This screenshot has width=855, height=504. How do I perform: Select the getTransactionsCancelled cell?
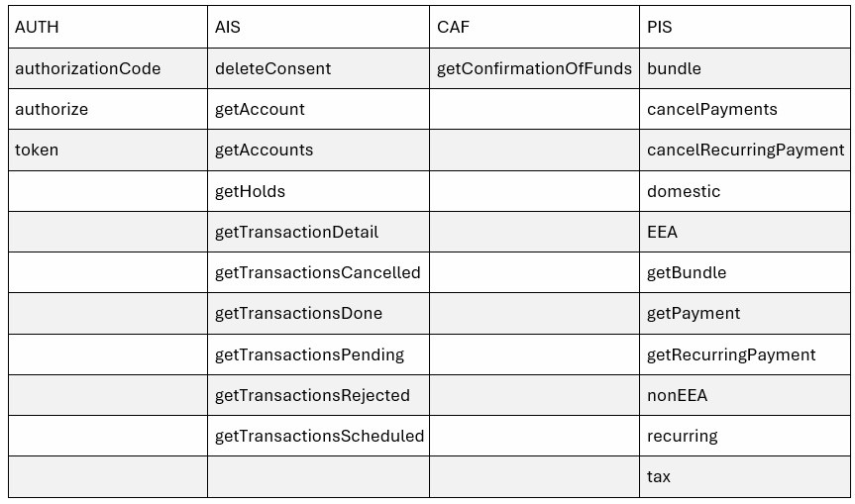318,272
